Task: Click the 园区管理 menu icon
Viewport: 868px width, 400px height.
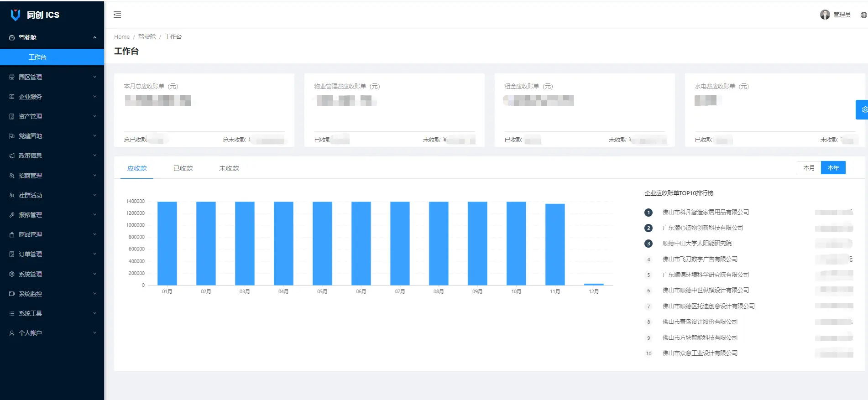Action: (12, 77)
